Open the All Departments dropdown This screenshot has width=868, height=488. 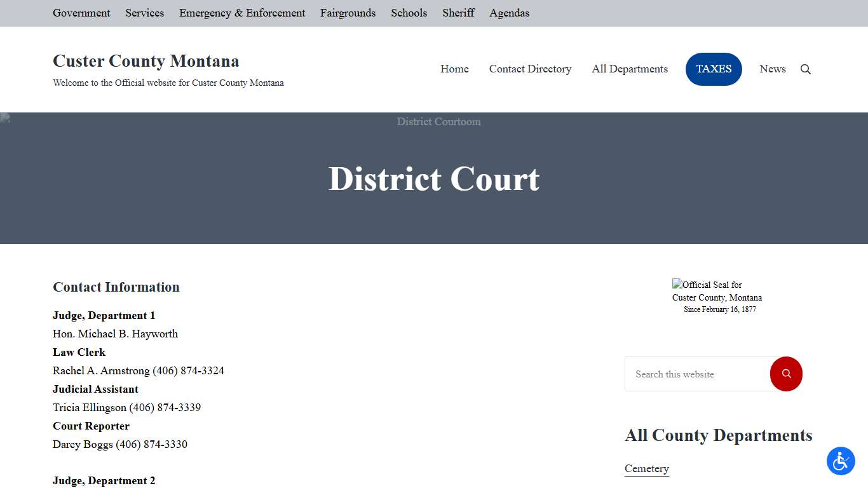click(x=629, y=69)
